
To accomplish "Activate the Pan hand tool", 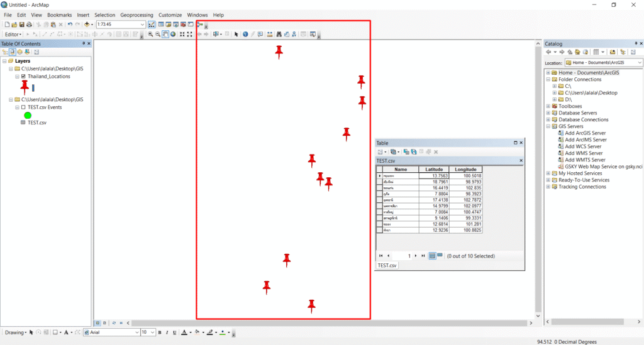I will 165,35.
